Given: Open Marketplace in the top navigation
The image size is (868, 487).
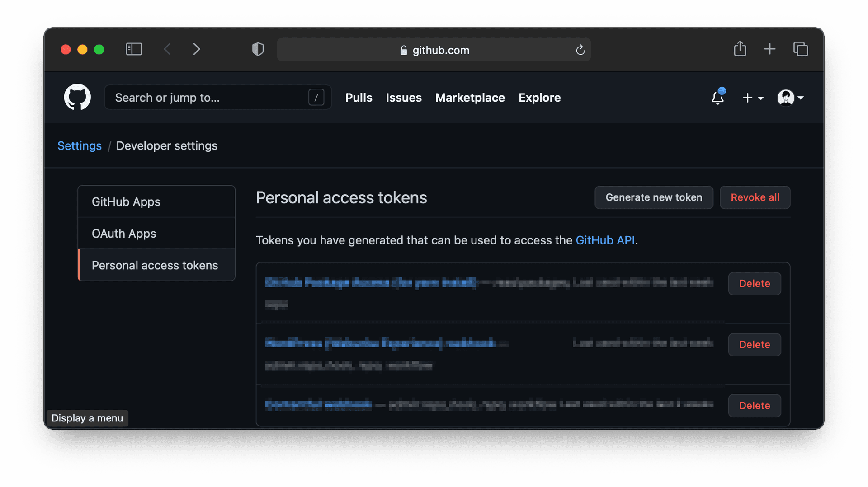Looking at the screenshot, I should tap(470, 98).
